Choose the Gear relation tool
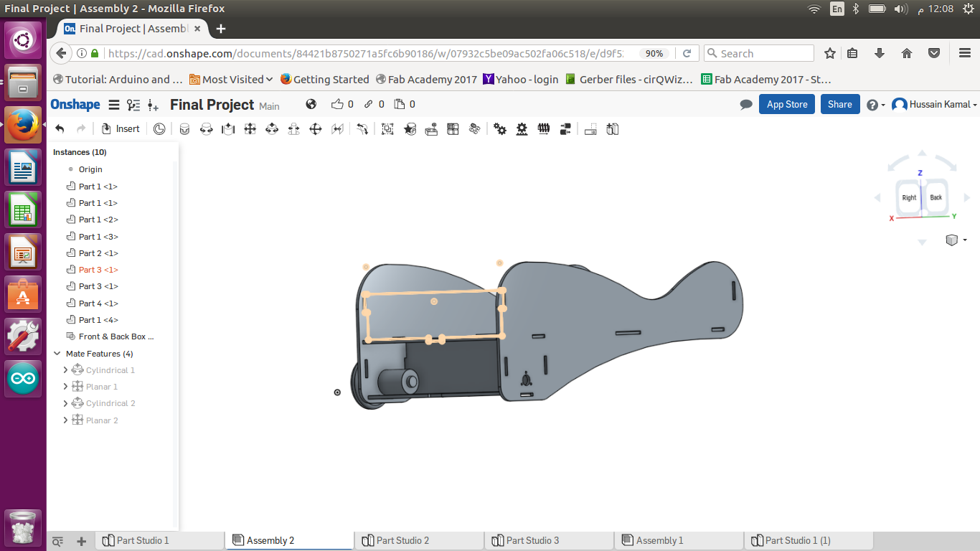 coord(500,129)
